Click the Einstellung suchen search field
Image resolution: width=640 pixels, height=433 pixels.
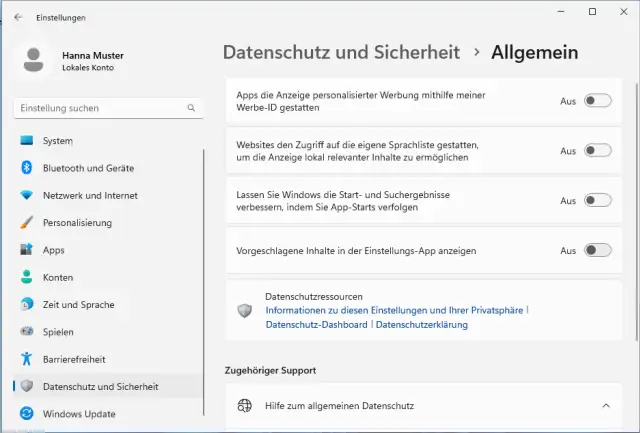[x=100, y=107]
